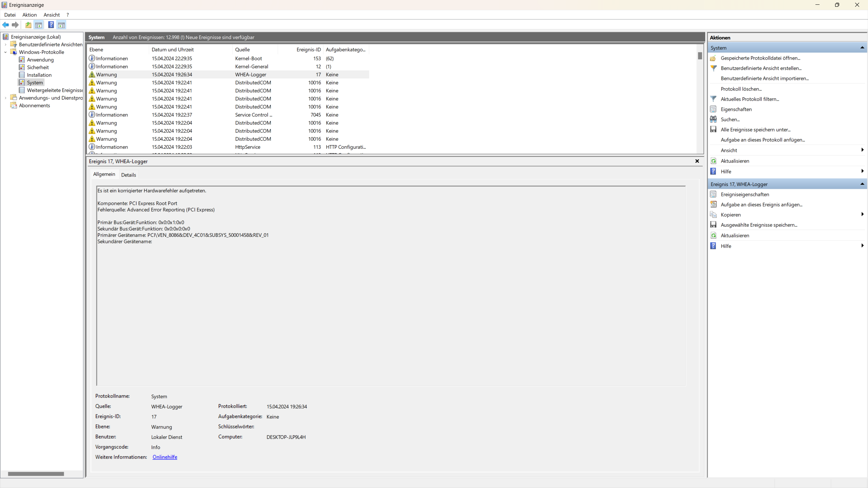Click the blue help toolbar icon

coord(51,25)
